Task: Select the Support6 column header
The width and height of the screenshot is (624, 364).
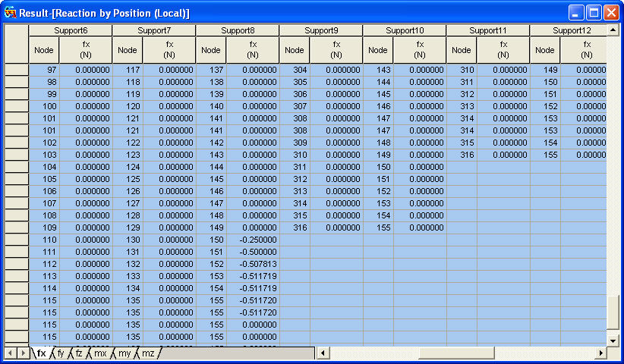Action: click(71, 30)
